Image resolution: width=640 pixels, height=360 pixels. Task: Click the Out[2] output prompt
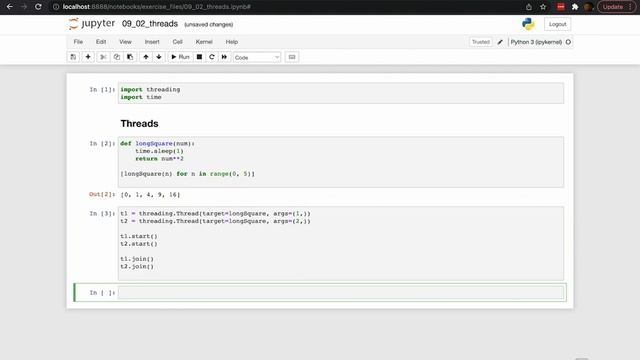(102, 194)
